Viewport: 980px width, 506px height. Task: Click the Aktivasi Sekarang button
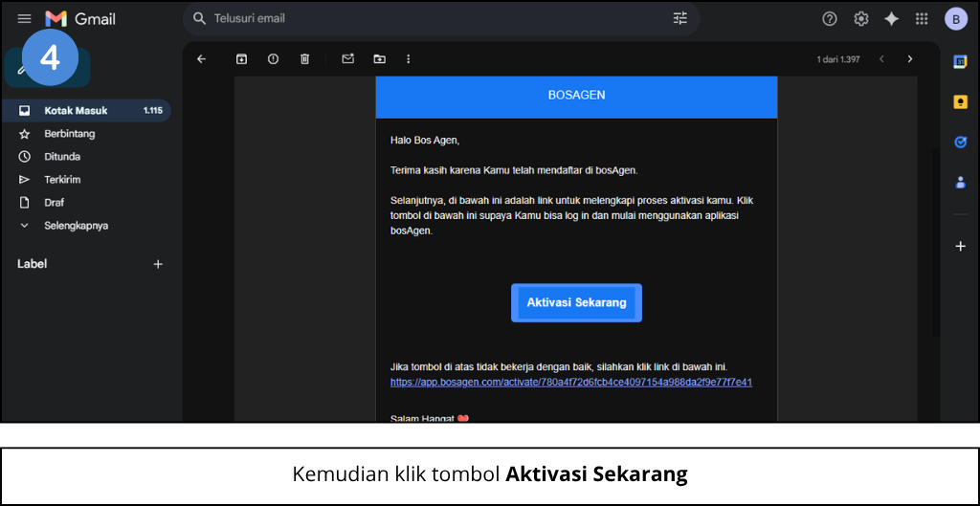576,303
